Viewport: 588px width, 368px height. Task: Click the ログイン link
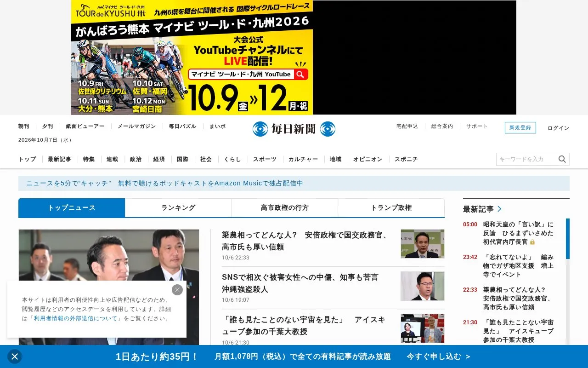(558, 128)
